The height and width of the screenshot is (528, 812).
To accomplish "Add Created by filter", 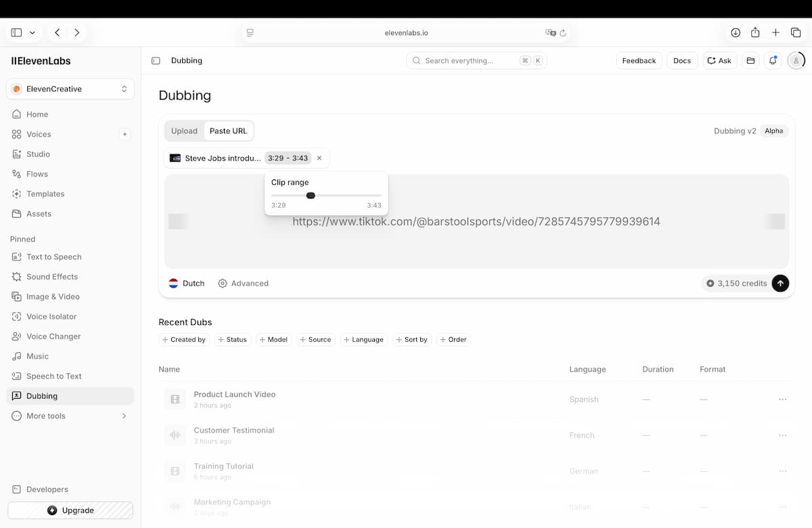I will click(x=184, y=340).
